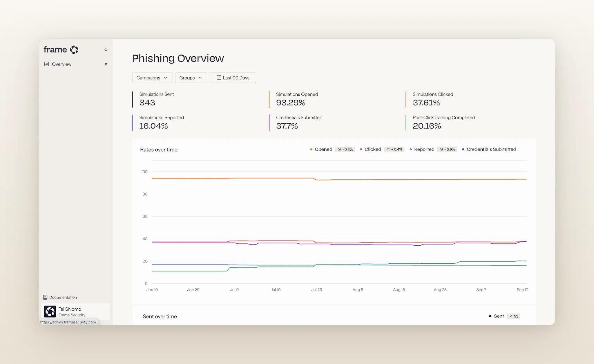Click the -0.9% Reported trend badge
594x364 pixels.
pos(447,149)
